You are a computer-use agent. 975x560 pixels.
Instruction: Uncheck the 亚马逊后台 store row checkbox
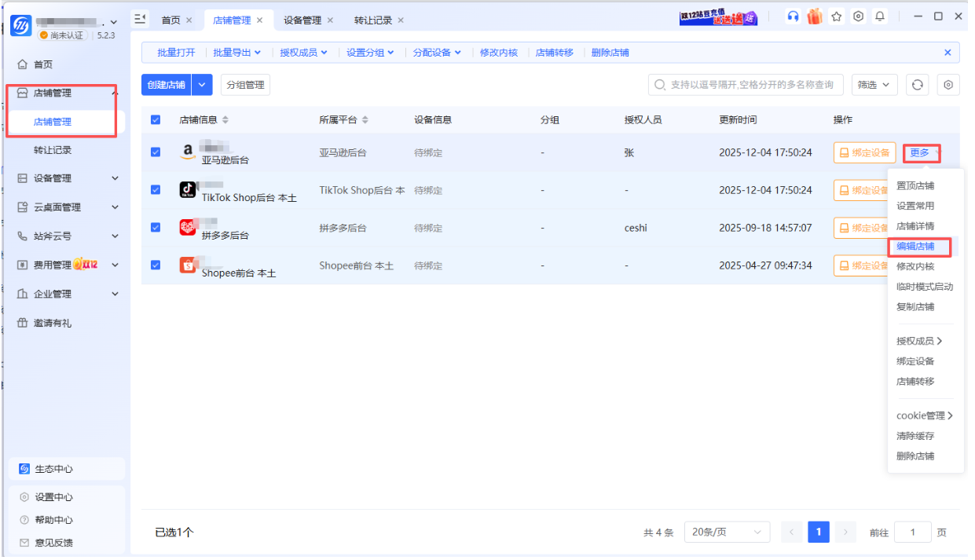156,152
